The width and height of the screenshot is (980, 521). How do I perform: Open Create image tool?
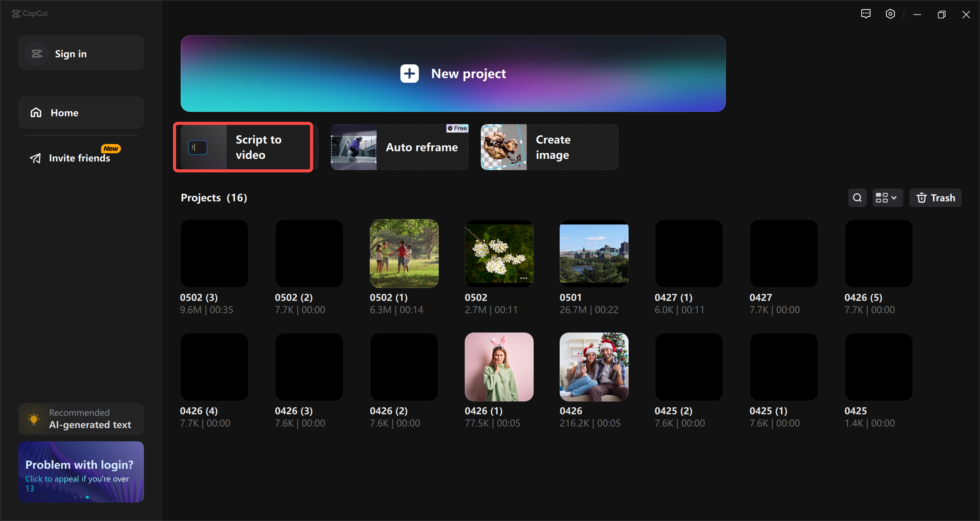tap(549, 147)
